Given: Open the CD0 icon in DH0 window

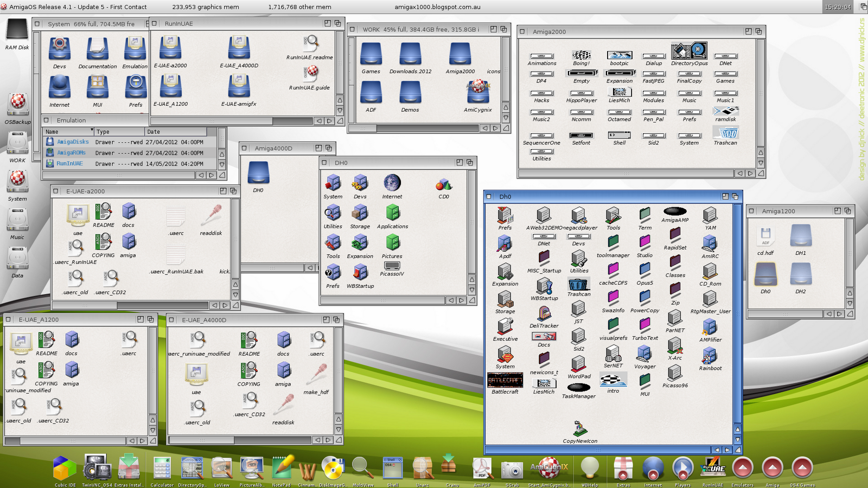Looking at the screenshot, I should [444, 184].
